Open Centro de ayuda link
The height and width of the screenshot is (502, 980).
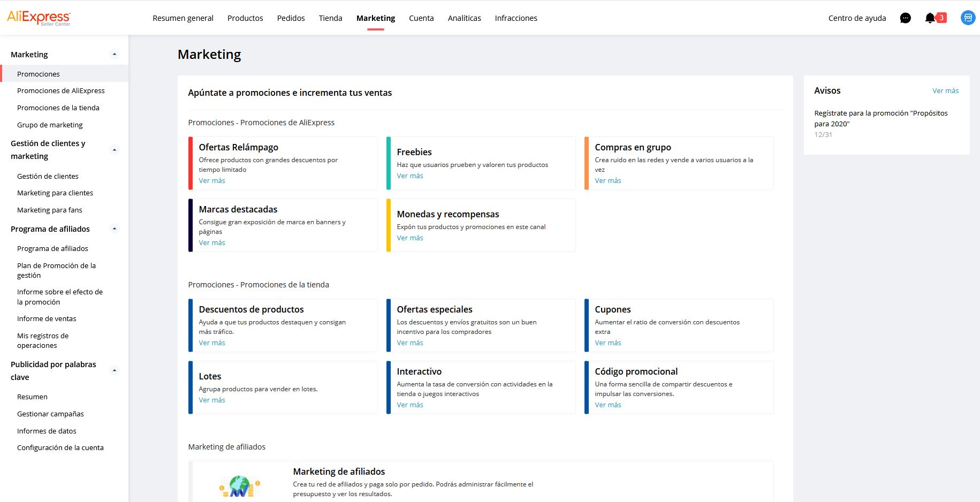click(857, 18)
